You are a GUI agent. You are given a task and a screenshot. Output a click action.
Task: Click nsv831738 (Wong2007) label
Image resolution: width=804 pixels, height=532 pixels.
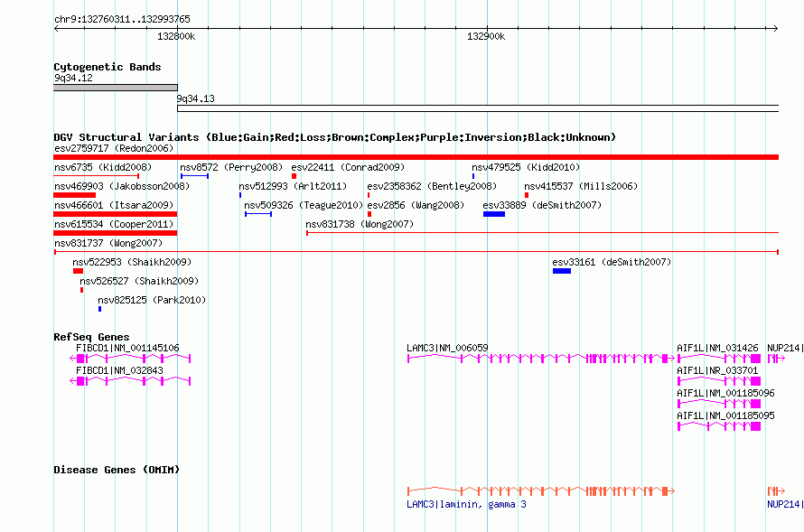click(x=360, y=224)
